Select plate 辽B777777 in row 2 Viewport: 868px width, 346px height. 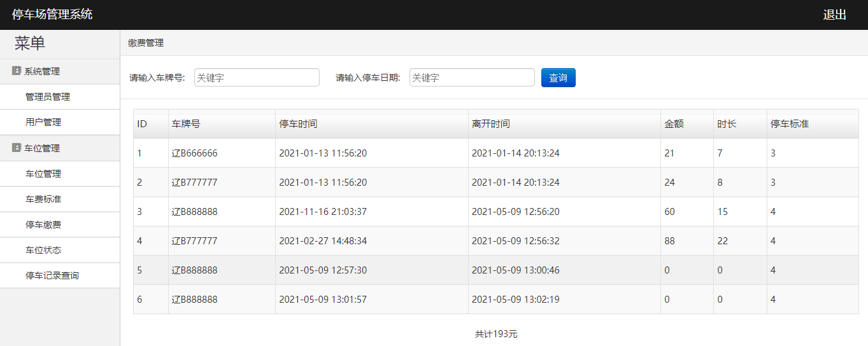click(194, 183)
